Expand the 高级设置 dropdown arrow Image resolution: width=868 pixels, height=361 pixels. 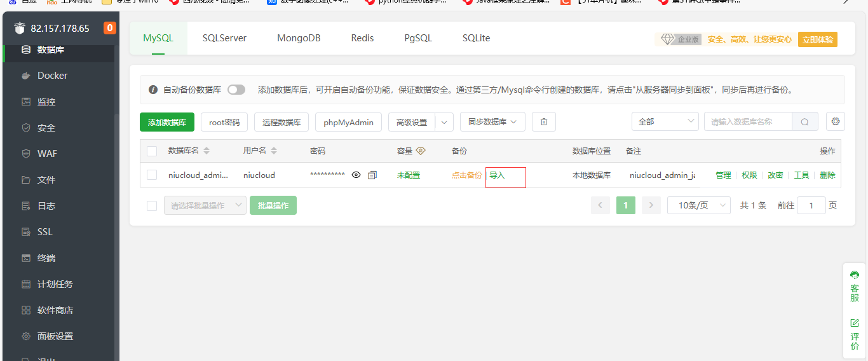pyautogui.click(x=445, y=122)
